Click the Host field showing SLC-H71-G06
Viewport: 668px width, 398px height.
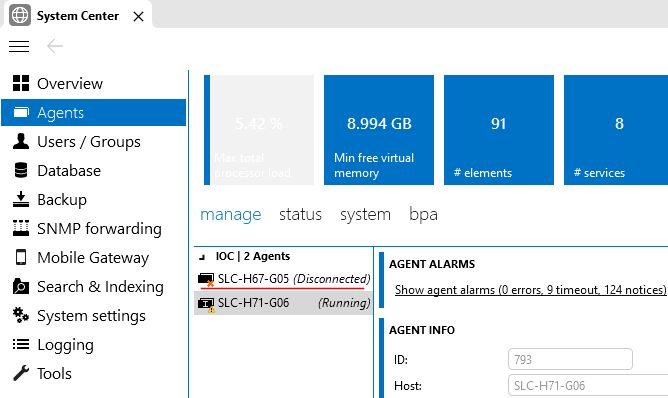point(588,386)
